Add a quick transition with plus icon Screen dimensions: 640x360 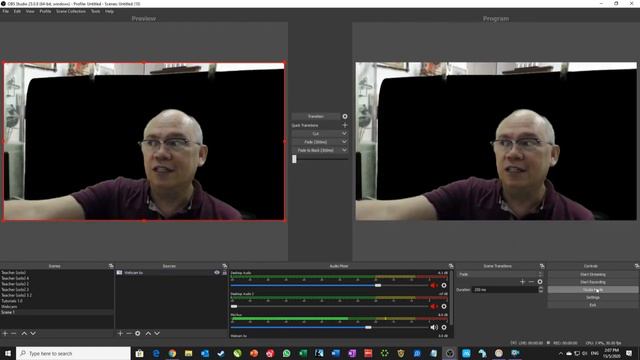[345, 125]
